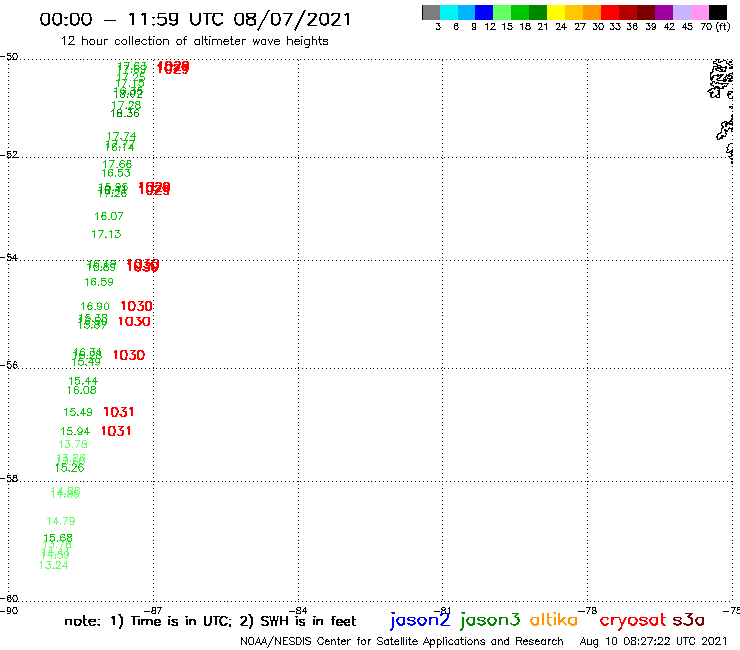This screenshot has width=740, height=650.
Task: Select the longitude axis label -90
Action: coord(9,611)
